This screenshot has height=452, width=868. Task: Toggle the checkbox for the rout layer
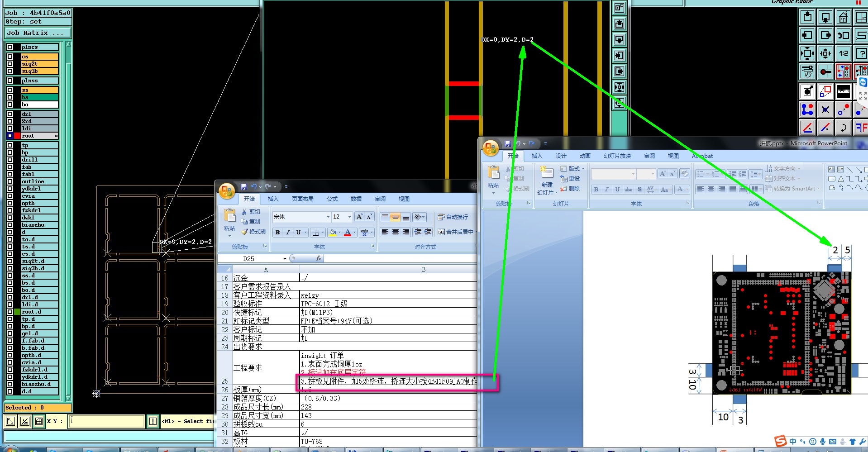pos(10,136)
